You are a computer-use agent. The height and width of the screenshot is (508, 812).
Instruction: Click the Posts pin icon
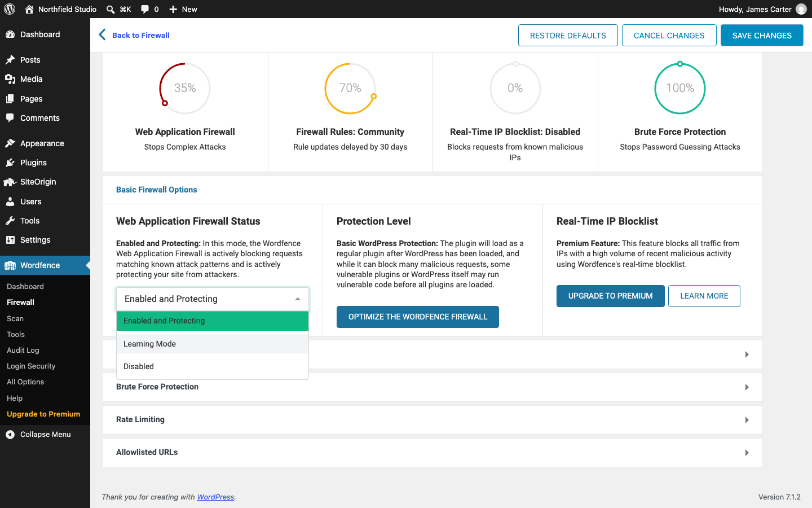(10, 60)
